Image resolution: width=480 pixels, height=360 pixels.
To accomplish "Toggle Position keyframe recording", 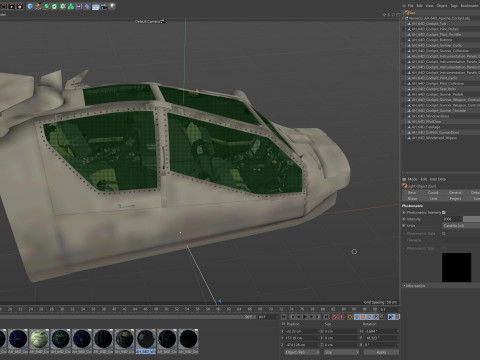I will (x=357, y=317).
